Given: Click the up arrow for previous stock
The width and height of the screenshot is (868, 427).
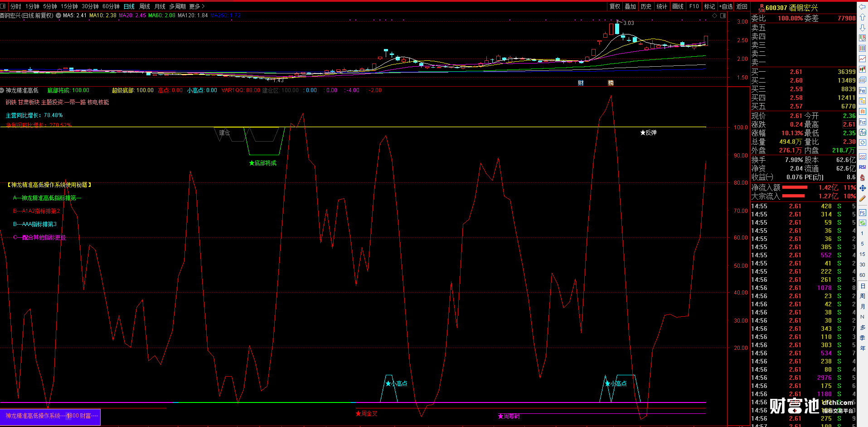Looking at the screenshot, I should 862,17.
